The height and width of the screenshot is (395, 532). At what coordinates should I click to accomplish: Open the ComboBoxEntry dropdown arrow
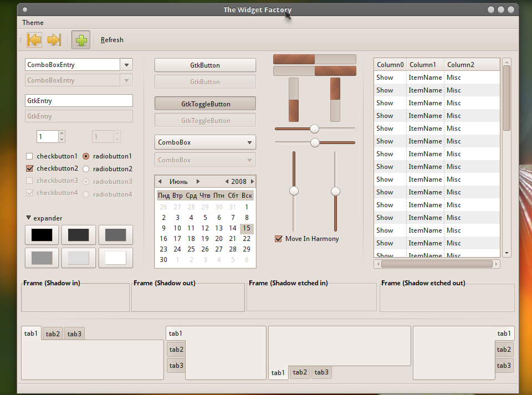tap(126, 65)
